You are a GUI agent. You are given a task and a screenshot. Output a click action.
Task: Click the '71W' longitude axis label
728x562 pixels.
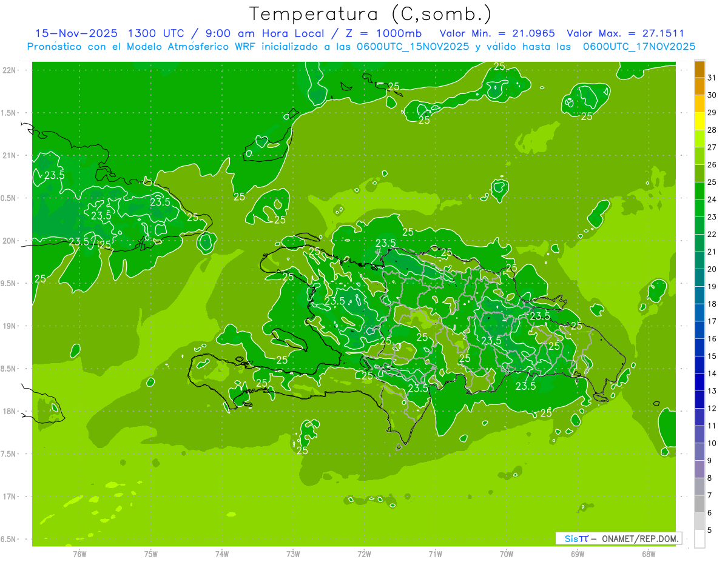pos(435,554)
